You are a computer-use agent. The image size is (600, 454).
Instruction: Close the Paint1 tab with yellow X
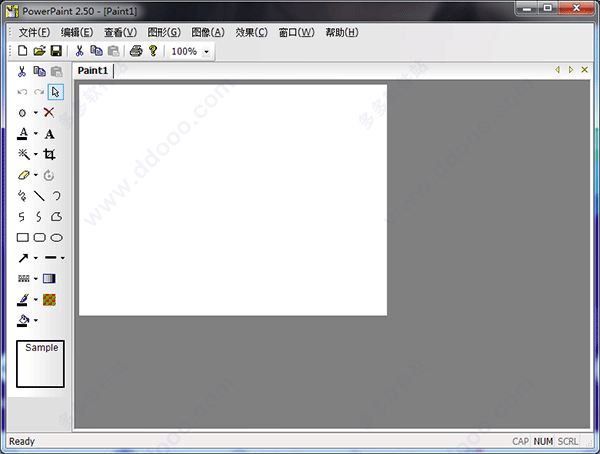click(x=584, y=70)
